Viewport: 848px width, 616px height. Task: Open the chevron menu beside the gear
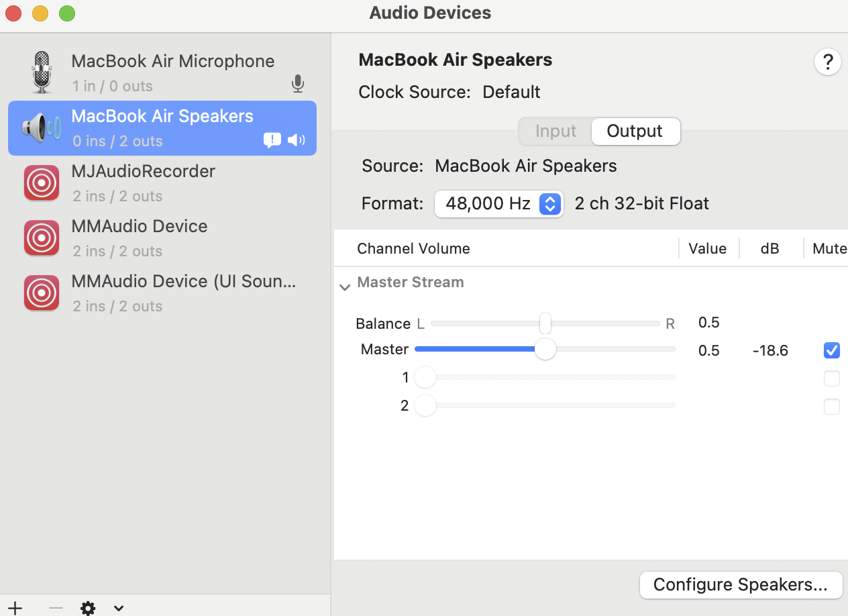coord(119,609)
